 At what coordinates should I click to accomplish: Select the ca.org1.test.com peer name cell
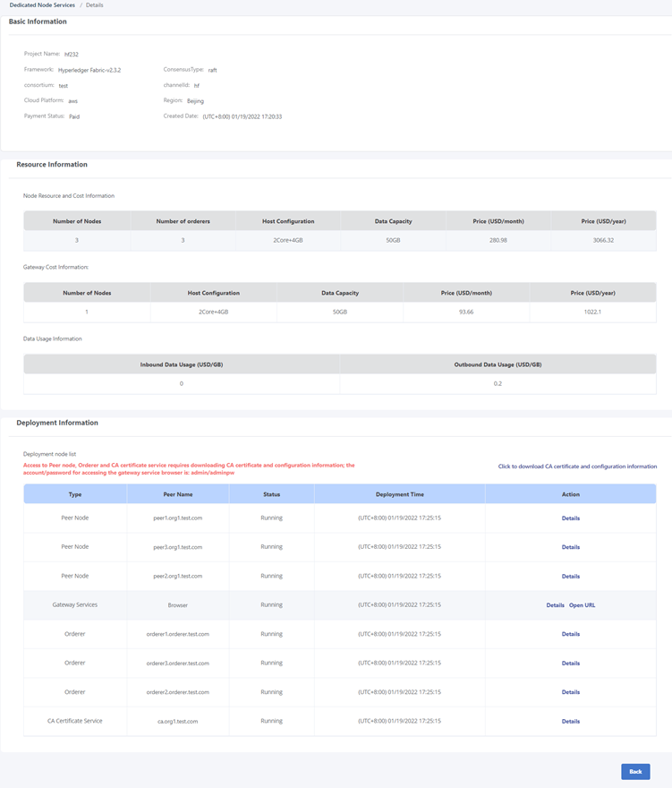pyautogui.click(x=177, y=721)
